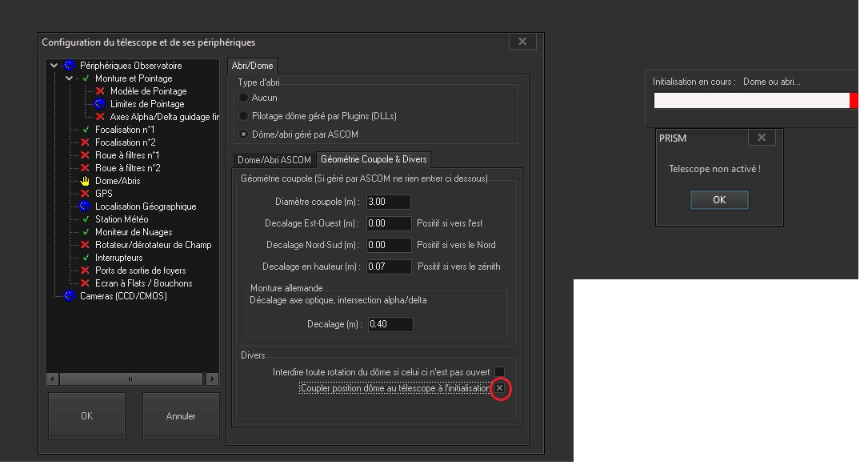The width and height of the screenshot is (868, 469).
Task: Switch to the Dome/Abri ASCOM tab
Action: point(274,160)
